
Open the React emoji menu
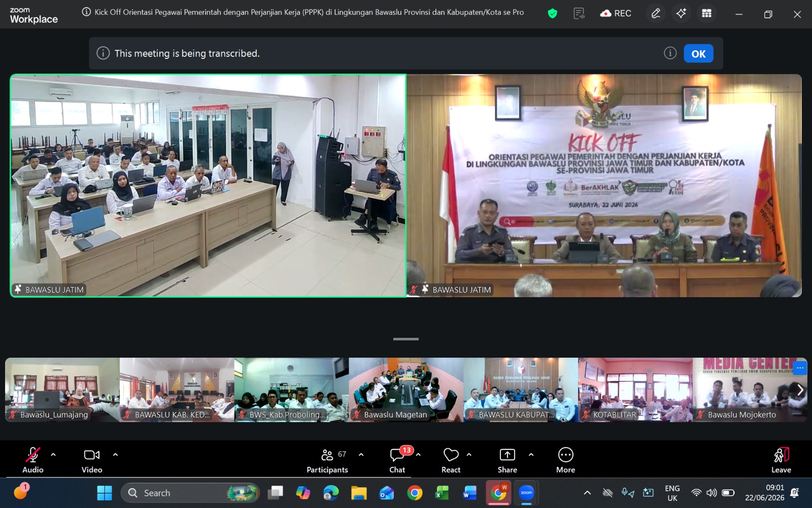pyautogui.click(x=451, y=460)
